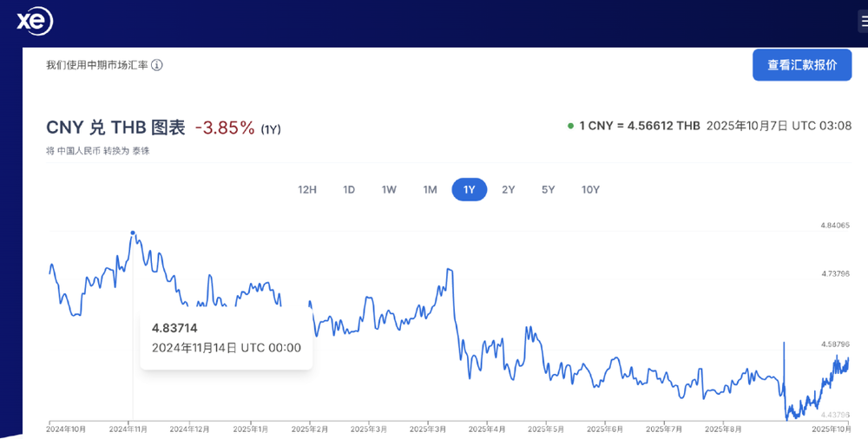Click the mid-market rate info icon
This screenshot has width=868, height=439.
157,65
